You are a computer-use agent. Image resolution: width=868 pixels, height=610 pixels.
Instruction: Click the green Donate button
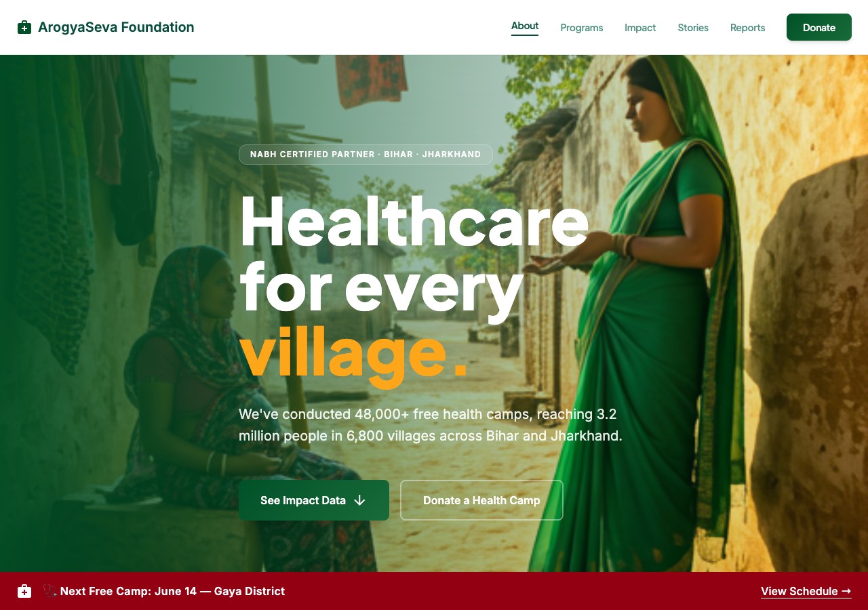tap(819, 27)
